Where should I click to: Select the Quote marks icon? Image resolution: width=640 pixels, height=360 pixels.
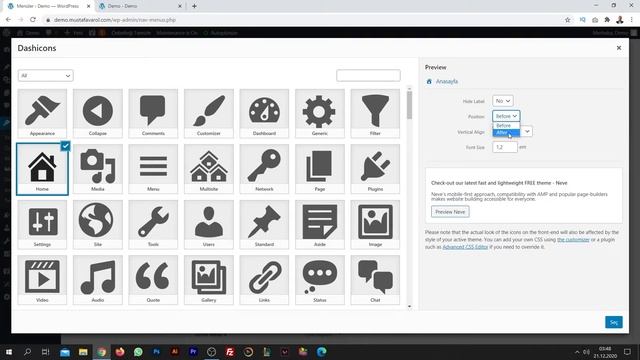pos(153,280)
